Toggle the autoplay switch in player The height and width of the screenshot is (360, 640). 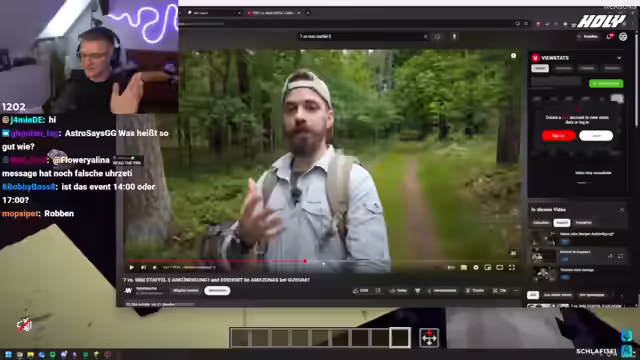(x=451, y=268)
